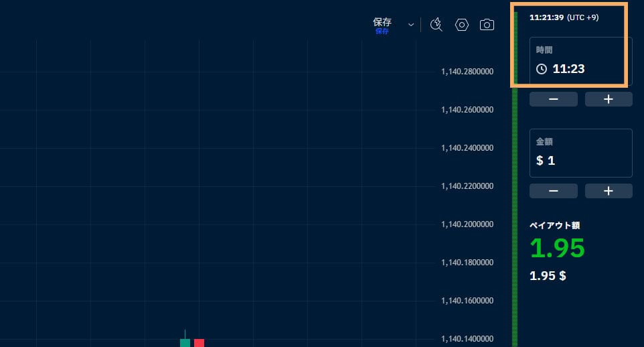The height and width of the screenshot is (347, 644).
Task: Click the quick search lightning magnifier icon
Action: [x=436, y=25]
